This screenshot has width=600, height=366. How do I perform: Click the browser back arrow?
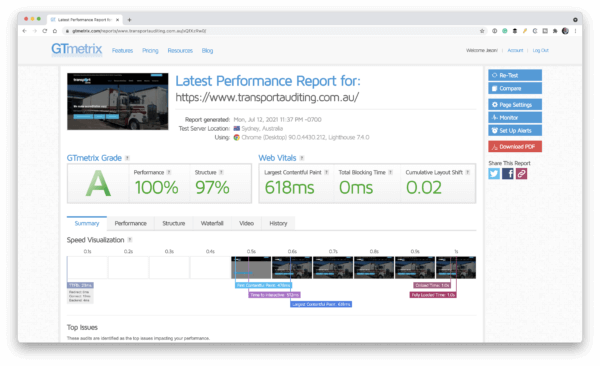[25, 31]
